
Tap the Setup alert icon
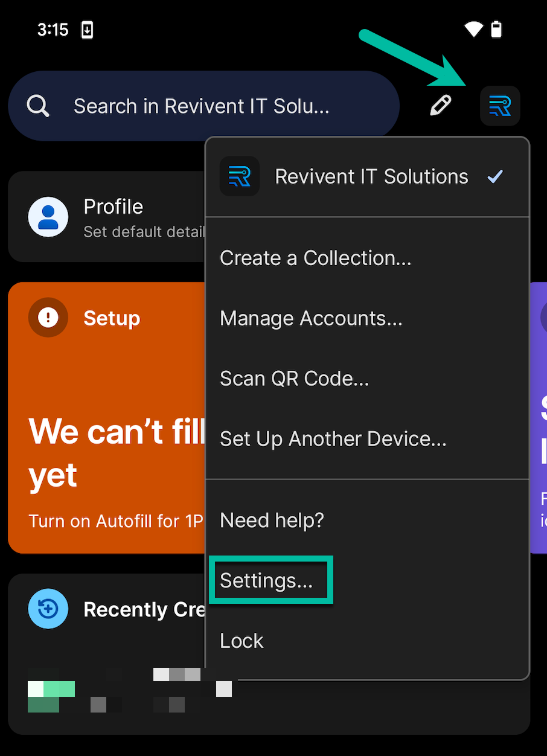point(48,317)
